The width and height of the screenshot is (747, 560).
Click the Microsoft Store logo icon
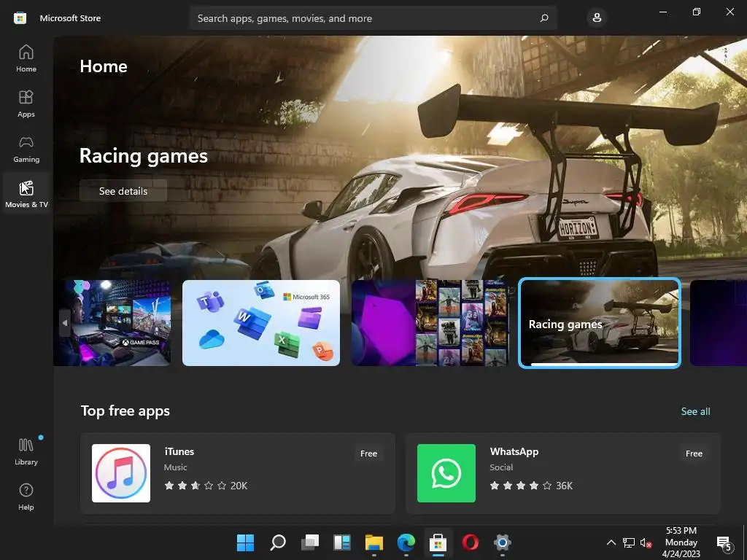[x=20, y=18]
